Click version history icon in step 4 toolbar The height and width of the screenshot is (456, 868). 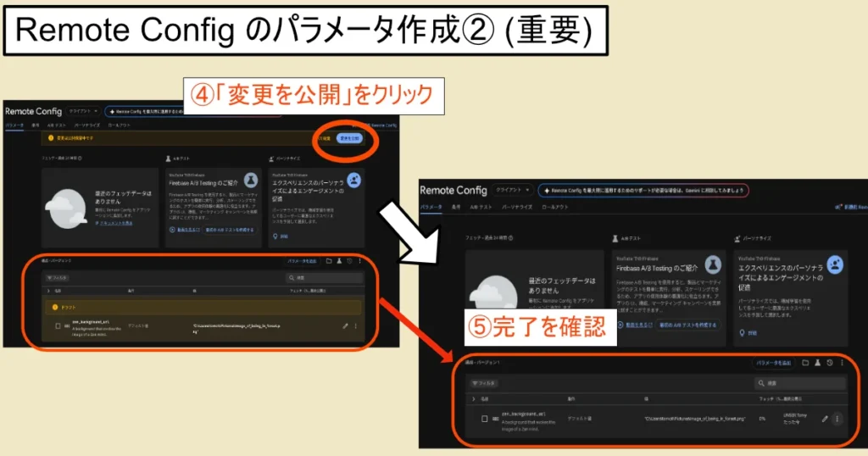click(x=349, y=261)
